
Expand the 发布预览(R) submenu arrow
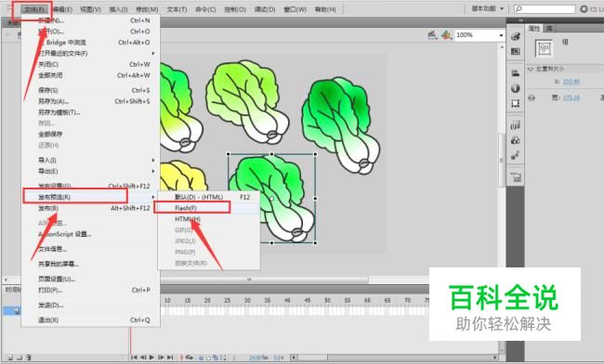tap(153, 197)
